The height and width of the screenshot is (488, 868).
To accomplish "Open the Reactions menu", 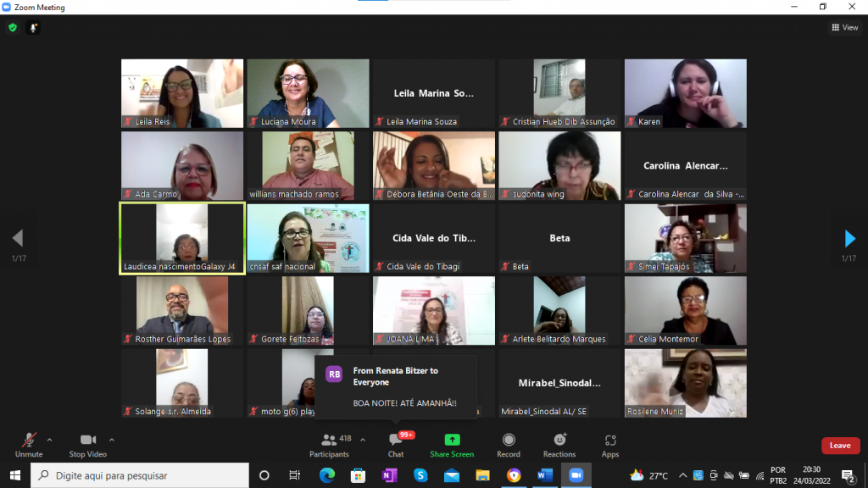I will [559, 444].
